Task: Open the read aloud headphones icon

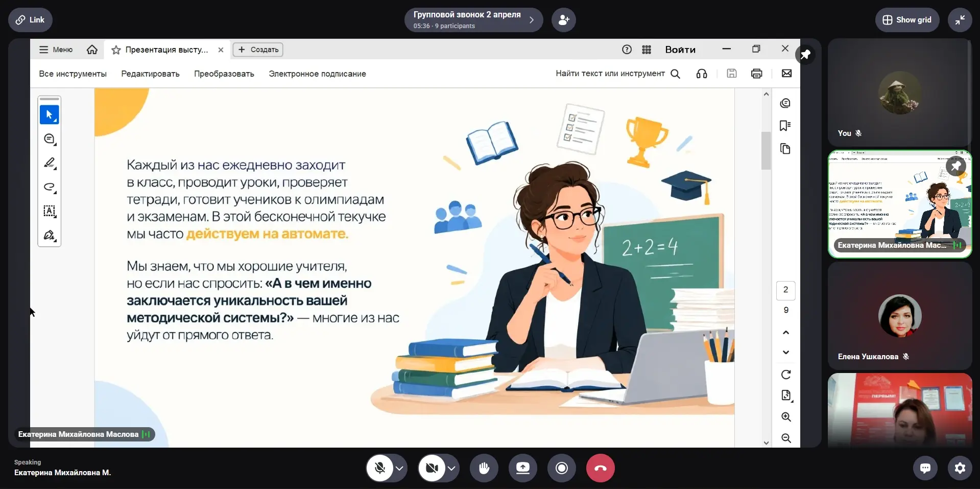Action: click(x=702, y=74)
